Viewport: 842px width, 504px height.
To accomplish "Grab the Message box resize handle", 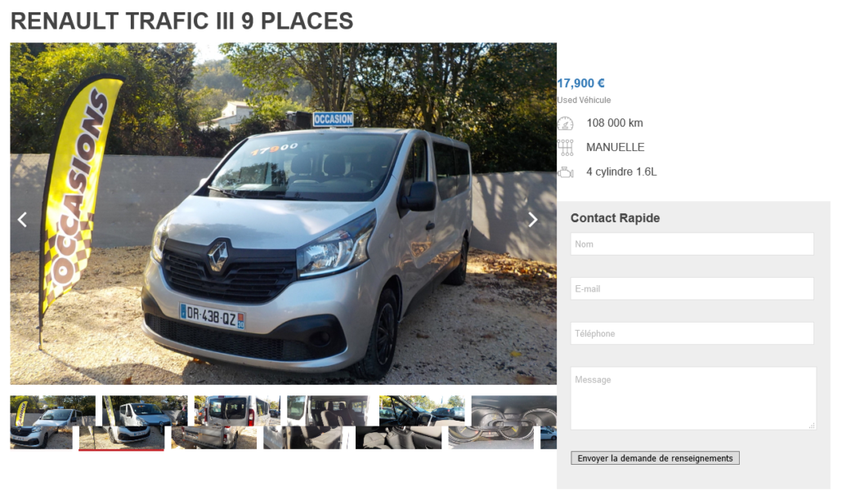I will [812, 425].
